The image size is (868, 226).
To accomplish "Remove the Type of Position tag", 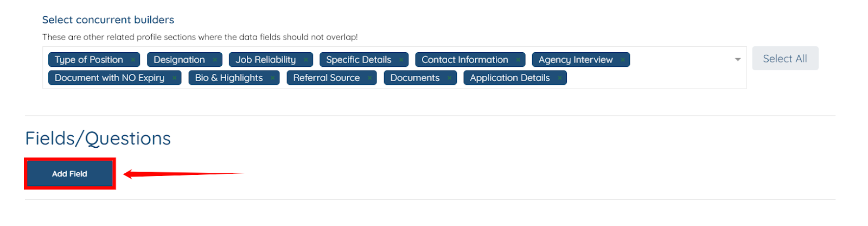I will (x=133, y=60).
